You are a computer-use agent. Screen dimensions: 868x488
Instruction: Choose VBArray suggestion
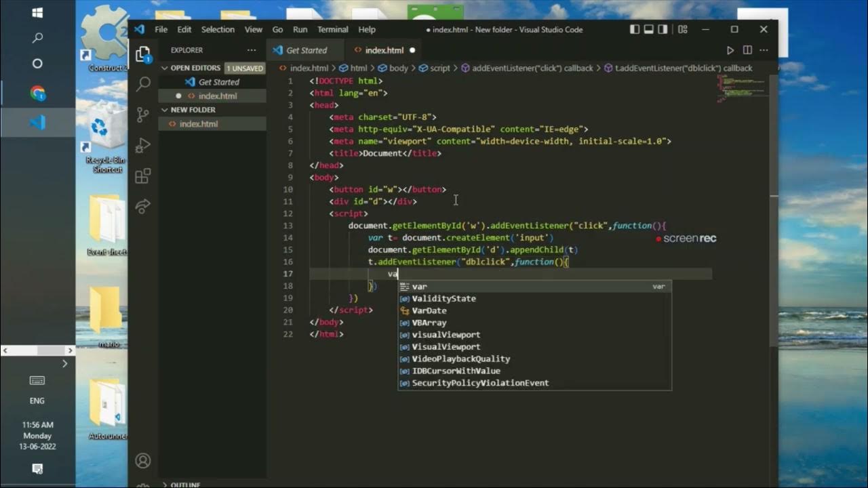(534, 323)
